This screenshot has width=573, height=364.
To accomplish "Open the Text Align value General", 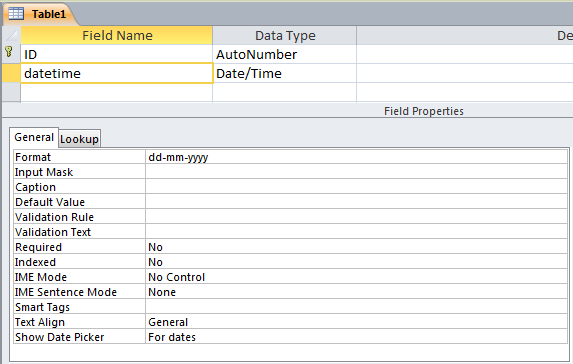I will click(356, 322).
